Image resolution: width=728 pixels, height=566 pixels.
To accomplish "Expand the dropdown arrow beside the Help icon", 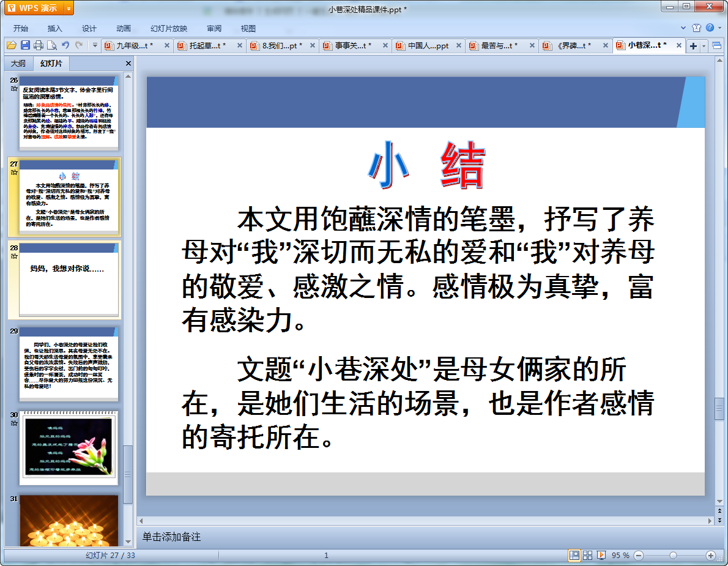I will click(x=719, y=28).
